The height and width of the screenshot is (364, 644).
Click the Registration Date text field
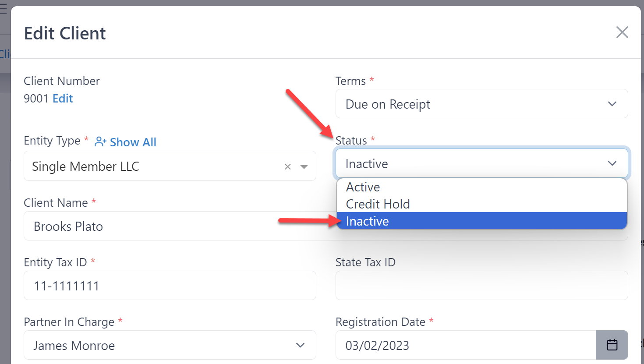[466, 345]
